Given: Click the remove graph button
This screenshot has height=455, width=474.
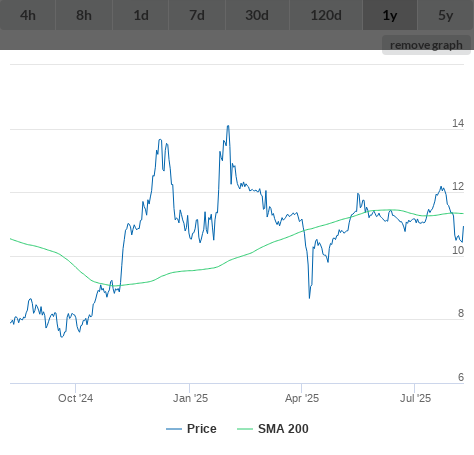Looking at the screenshot, I should click(x=426, y=45).
